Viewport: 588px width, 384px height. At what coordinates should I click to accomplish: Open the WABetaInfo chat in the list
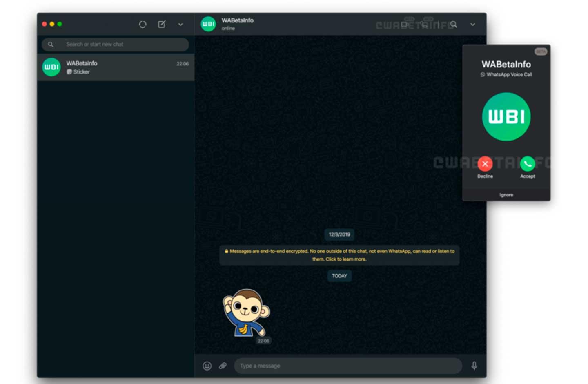pyautogui.click(x=116, y=67)
